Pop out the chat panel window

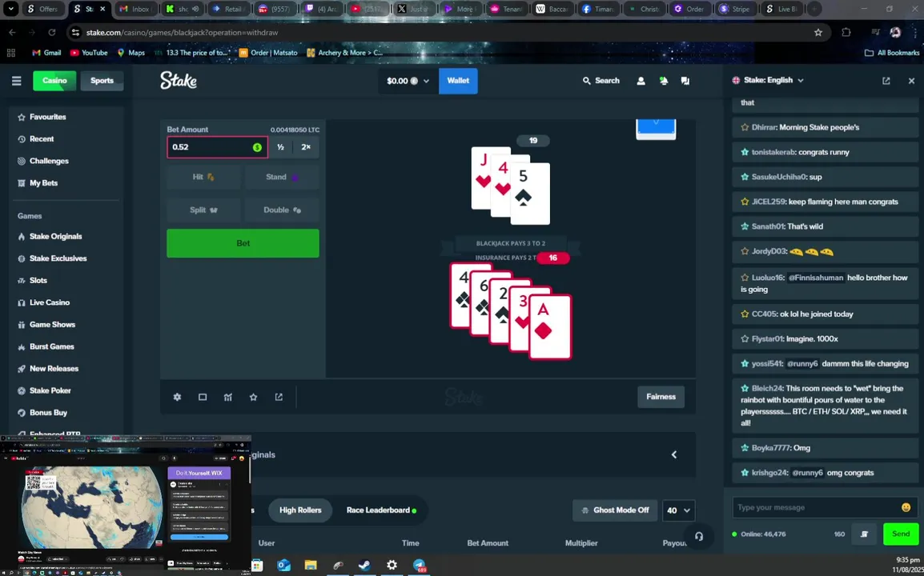click(x=886, y=81)
